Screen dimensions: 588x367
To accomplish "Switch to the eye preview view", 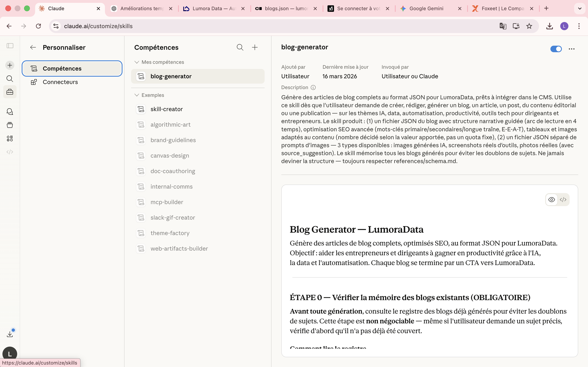I will pos(551,200).
